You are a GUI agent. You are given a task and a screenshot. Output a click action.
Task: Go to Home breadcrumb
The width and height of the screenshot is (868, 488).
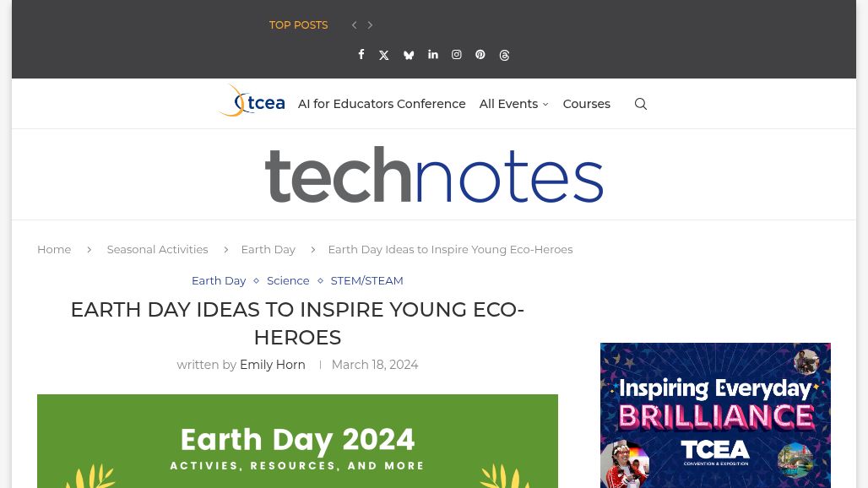tap(54, 249)
